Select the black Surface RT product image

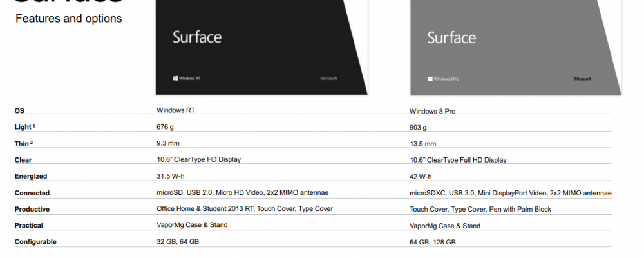click(x=261, y=47)
